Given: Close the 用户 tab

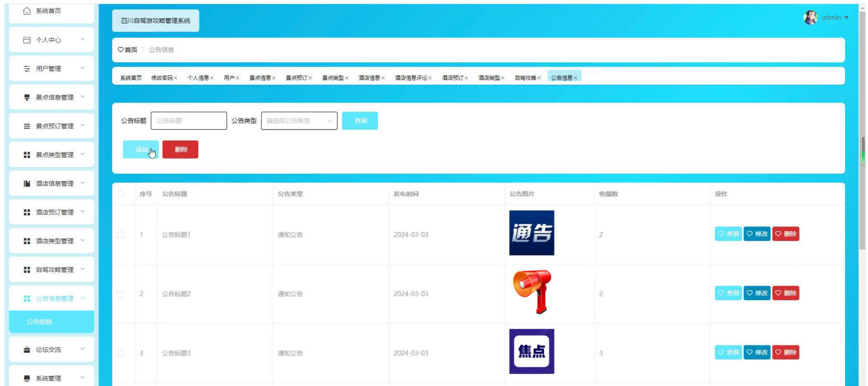Looking at the screenshot, I should pos(237,78).
